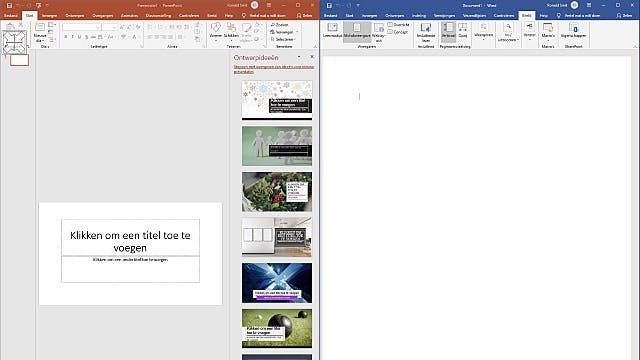Viewport: 640px width, 360px height.
Task: Click the PowerPoint lightbulb Vertel wat u wilt doen
Action: pyautogui.click(x=244, y=16)
